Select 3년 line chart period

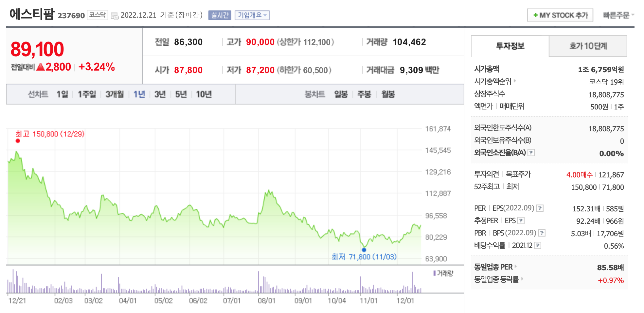click(160, 94)
